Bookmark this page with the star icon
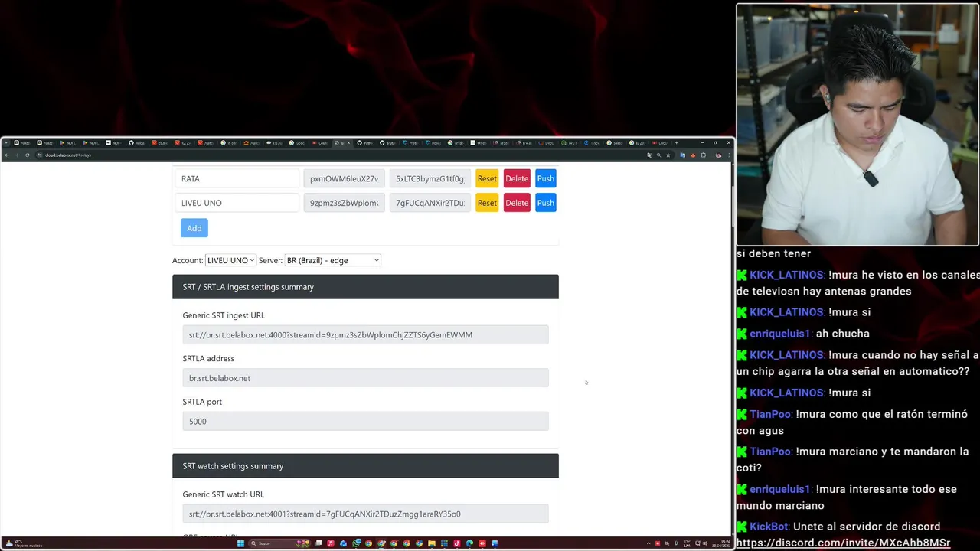980x551 pixels. pyautogui.click(x=668, y=155)
